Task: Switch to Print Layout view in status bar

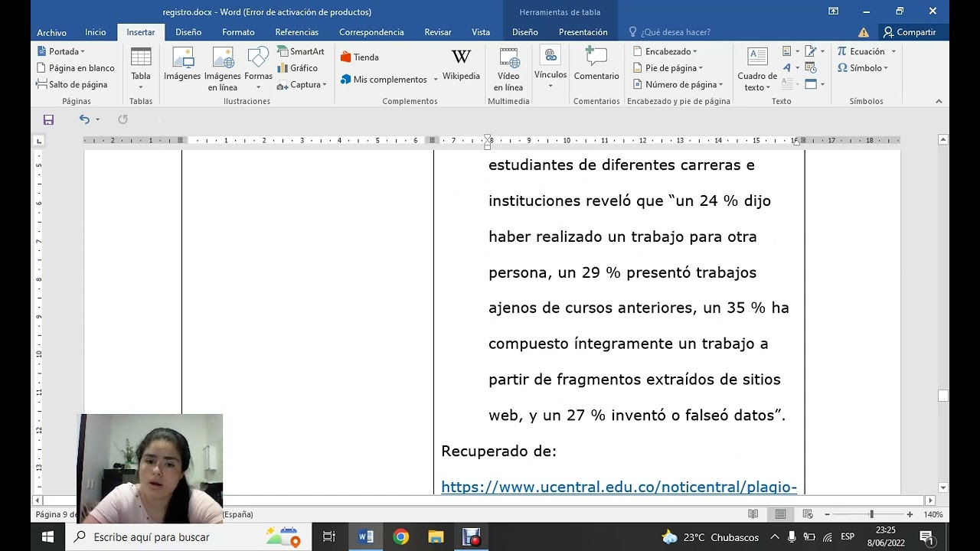Action: [x=780, y=514]
